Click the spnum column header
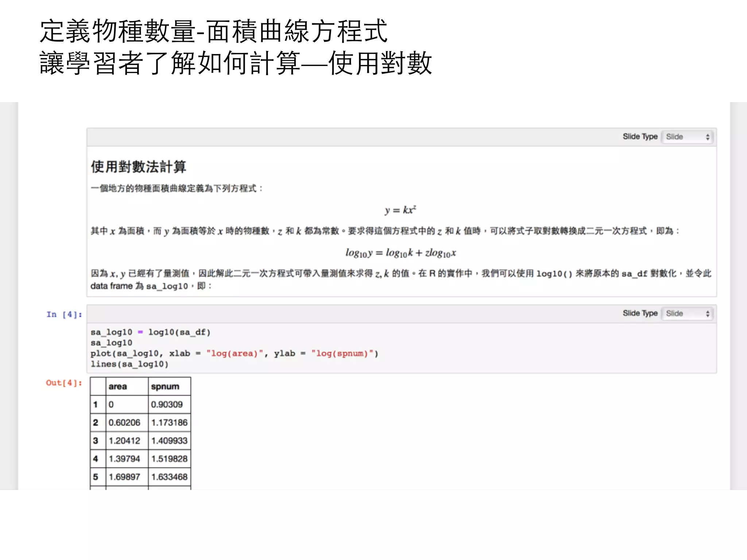This screenshot has width=747, height=560. (165, 386)
